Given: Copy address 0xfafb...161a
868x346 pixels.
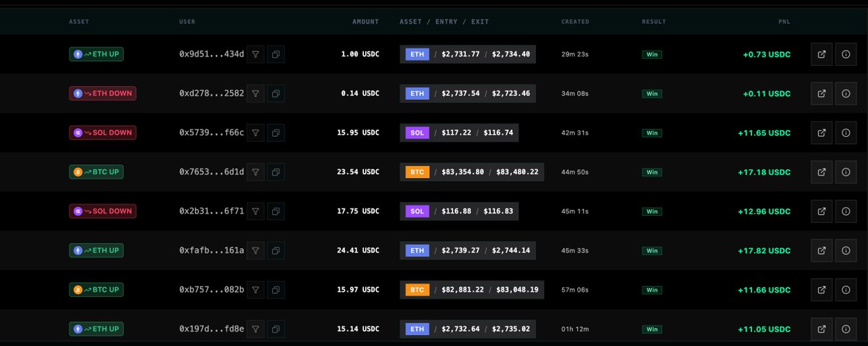Looking at the screenshot, I should coord(276,250).
